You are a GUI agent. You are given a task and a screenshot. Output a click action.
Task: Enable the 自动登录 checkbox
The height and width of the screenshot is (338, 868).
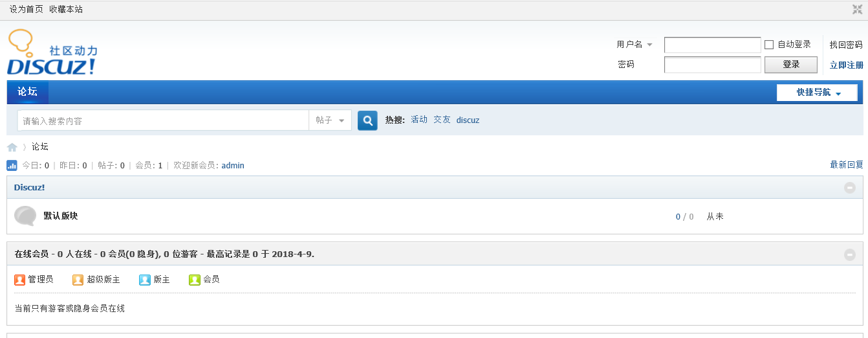pos(769,45)
